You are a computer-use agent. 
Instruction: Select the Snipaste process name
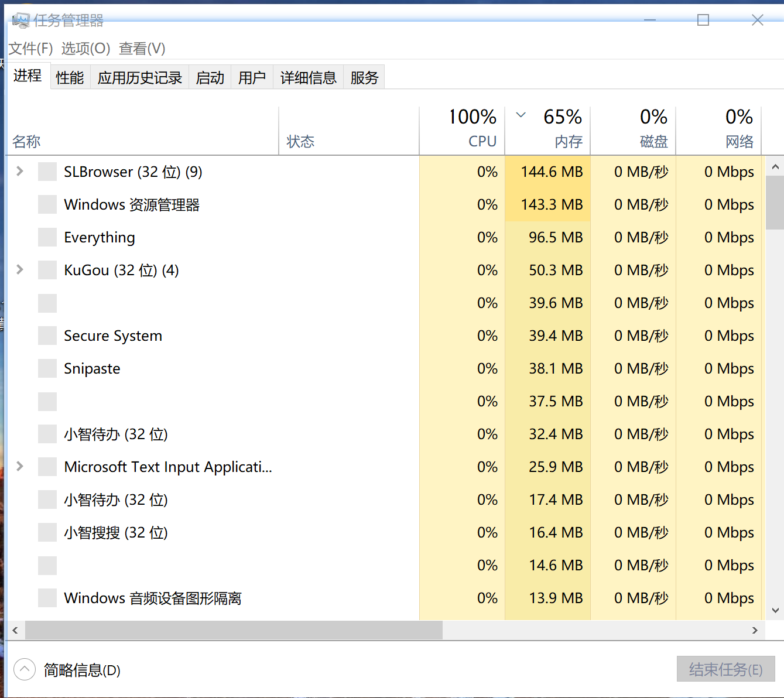[x=92, y=368]
